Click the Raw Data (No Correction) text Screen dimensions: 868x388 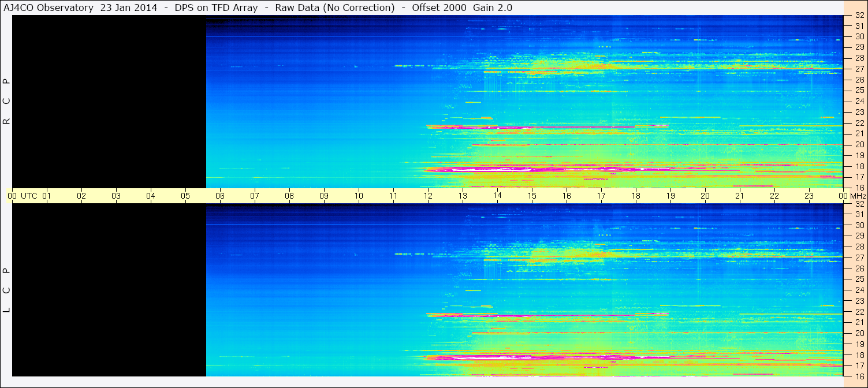pyautogui.click(x=335, y=8)
